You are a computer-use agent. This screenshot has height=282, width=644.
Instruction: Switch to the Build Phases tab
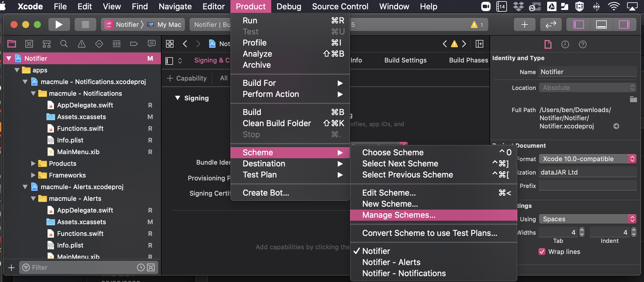pyautogui.click(x=468, y=60)
